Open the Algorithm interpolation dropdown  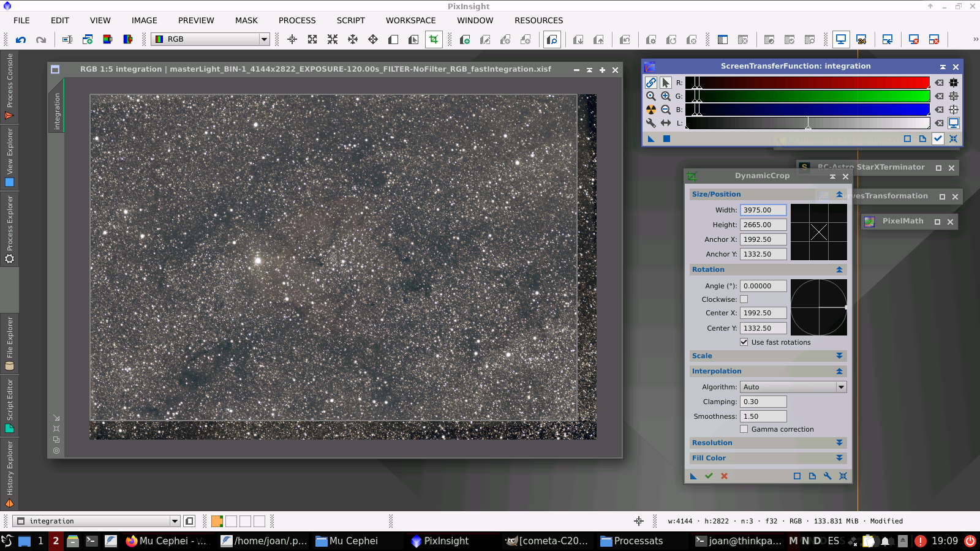(x=793, y=387)
